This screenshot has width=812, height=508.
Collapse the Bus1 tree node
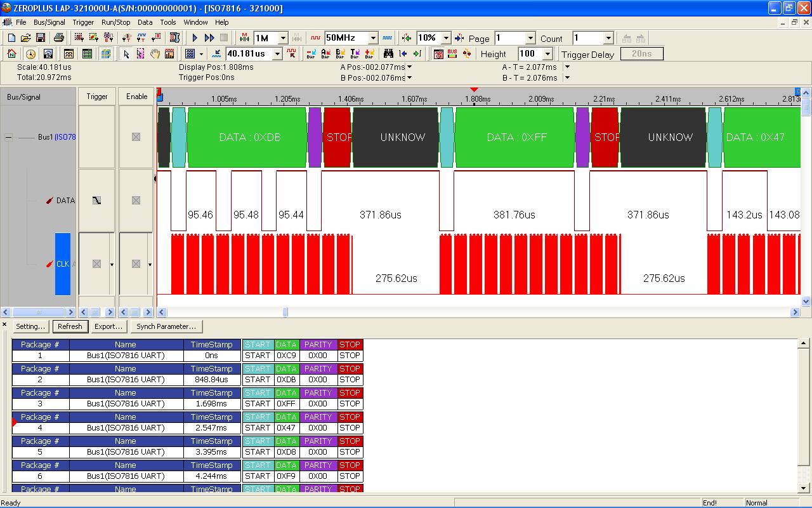[9, 137]
